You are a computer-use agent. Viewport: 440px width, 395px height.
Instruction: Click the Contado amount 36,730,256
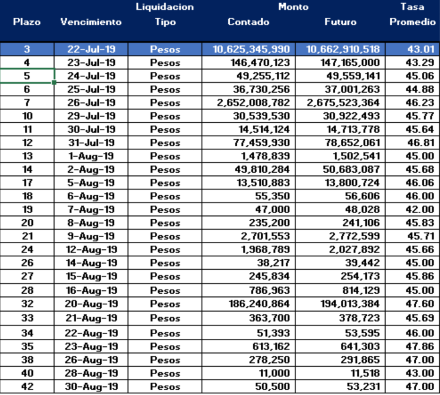[x=248, y=89]
